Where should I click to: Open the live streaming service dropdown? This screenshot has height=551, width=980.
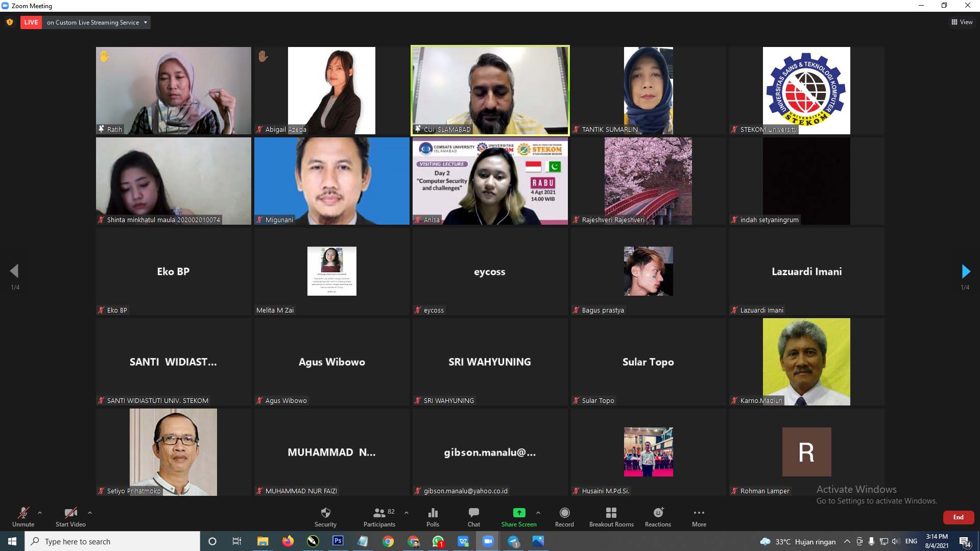point(97,22)
